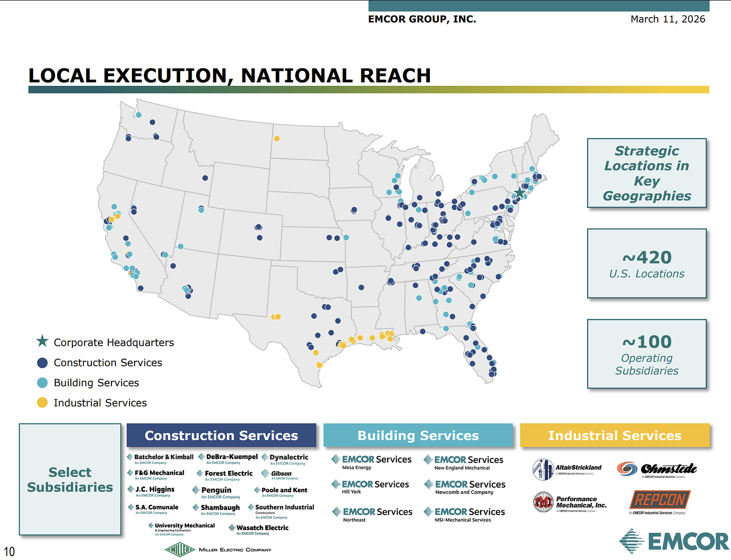
Task: Select the DeBra-Kuempel logo
Action: tap(228, 459)
